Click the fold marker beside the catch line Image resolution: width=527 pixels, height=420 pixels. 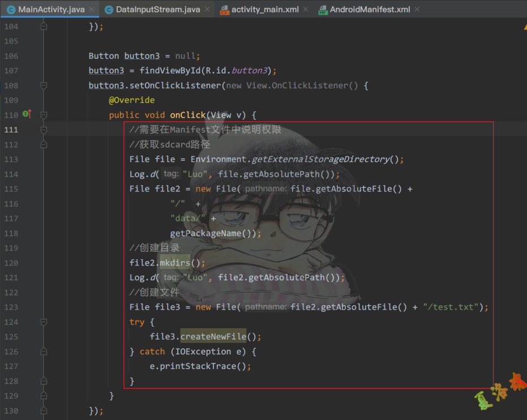coord(44,352)
